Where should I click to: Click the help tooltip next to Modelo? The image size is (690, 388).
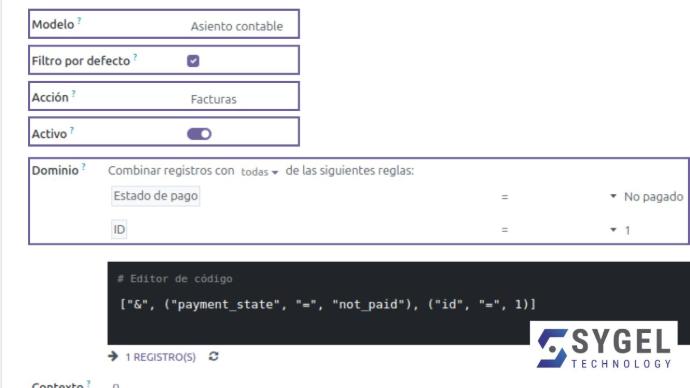79,20
